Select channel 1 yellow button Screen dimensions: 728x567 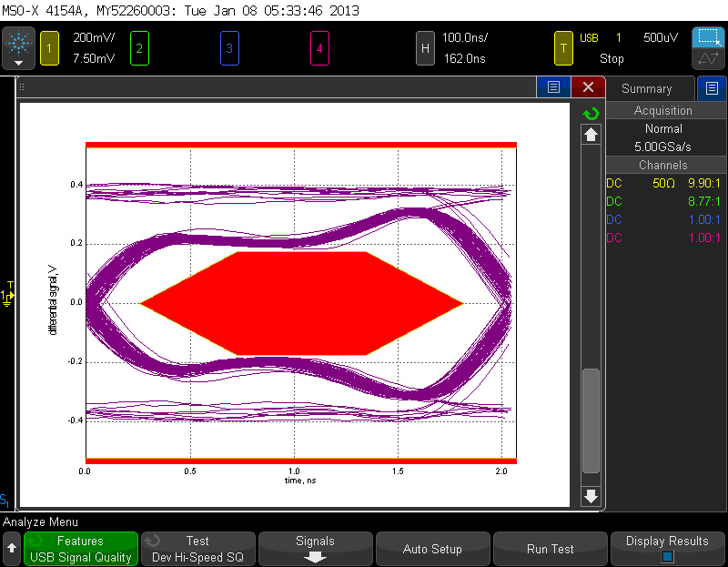point(48,47)
